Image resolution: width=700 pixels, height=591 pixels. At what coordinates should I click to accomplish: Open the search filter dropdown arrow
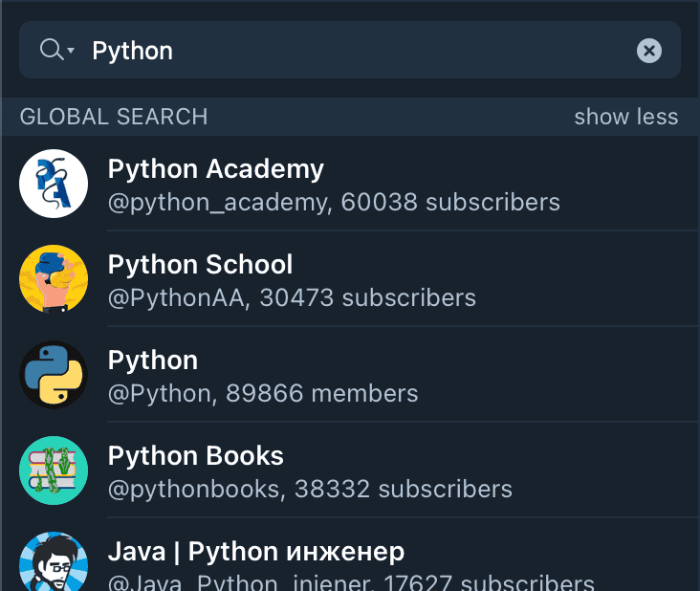71,52
